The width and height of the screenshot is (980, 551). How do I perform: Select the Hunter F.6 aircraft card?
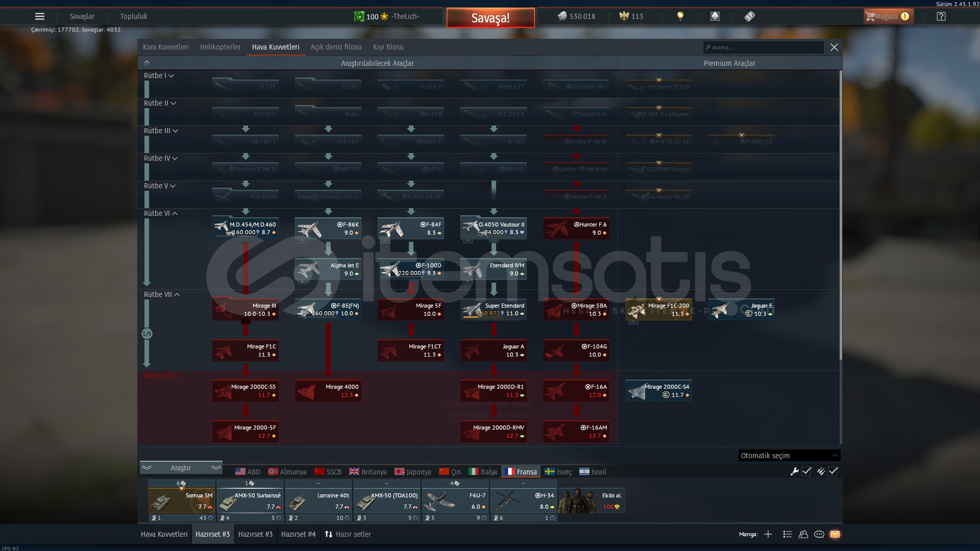(x=576, y=229)
